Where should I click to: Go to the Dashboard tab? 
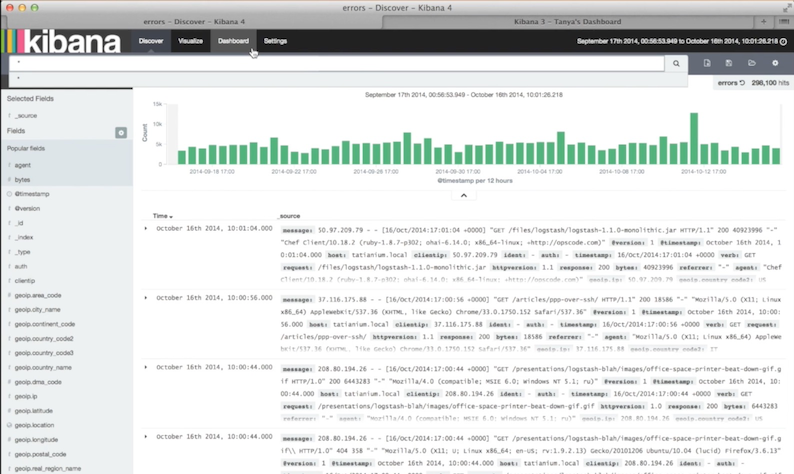233,41
